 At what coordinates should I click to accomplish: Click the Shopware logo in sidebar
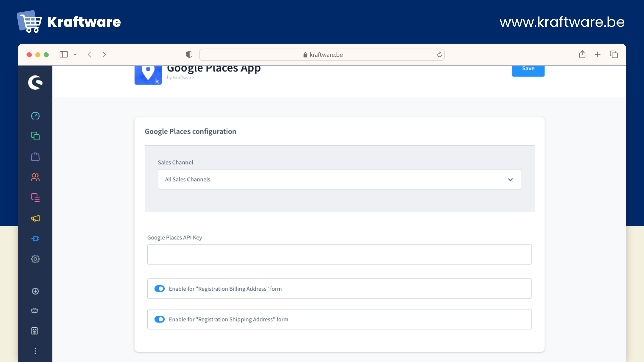35,82
